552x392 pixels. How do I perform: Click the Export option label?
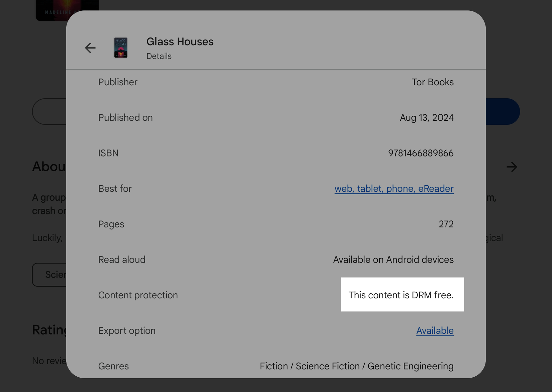tap(127, 331)
